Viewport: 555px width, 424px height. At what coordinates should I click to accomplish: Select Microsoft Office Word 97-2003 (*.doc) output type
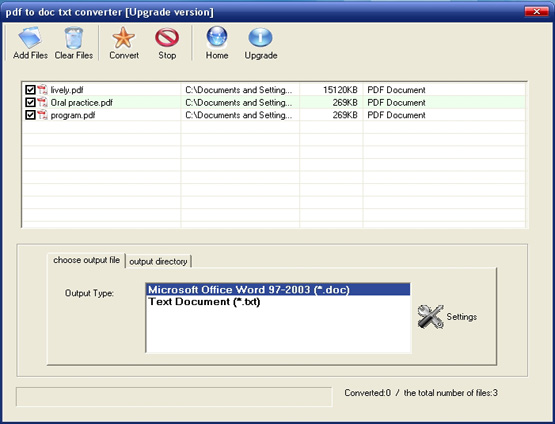(x=278, y=290)
